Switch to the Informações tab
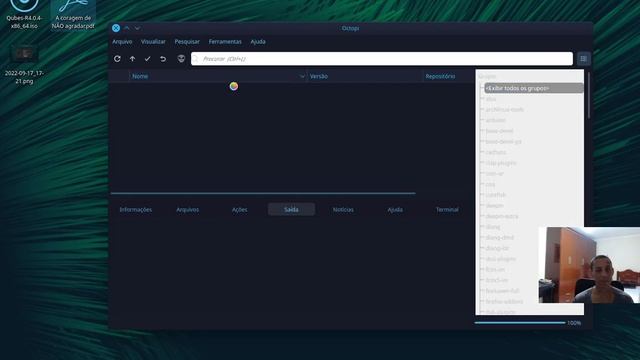 coord(136,209)
